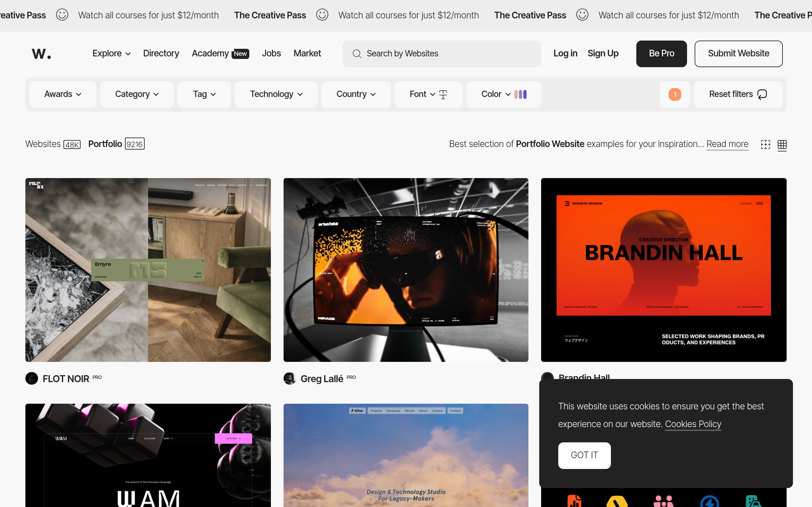Screen dimensions: 812x507
Task: Open Greg Lallé author avatar
Action: coord(290,378)
